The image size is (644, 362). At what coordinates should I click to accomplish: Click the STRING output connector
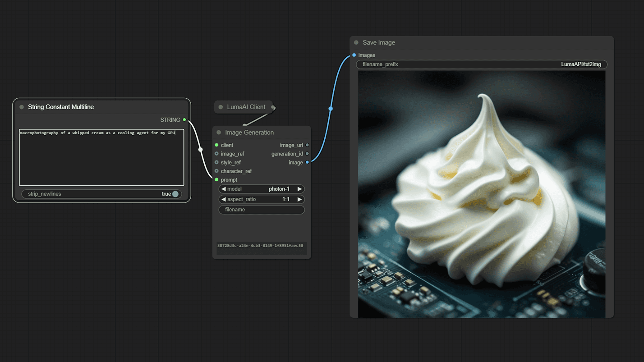pyautogui.click(x=184, y=120)
